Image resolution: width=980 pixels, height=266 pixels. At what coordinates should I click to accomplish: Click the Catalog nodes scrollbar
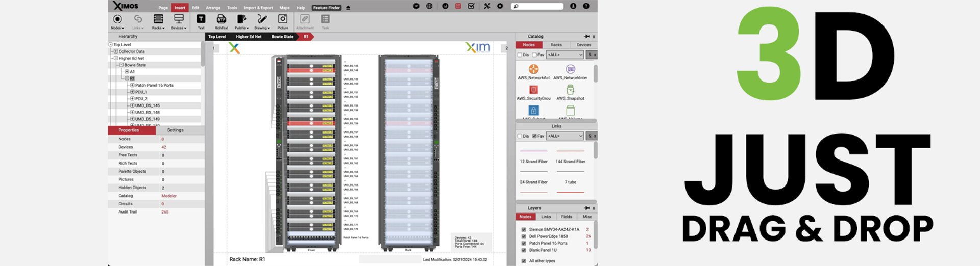coord(595,74)
